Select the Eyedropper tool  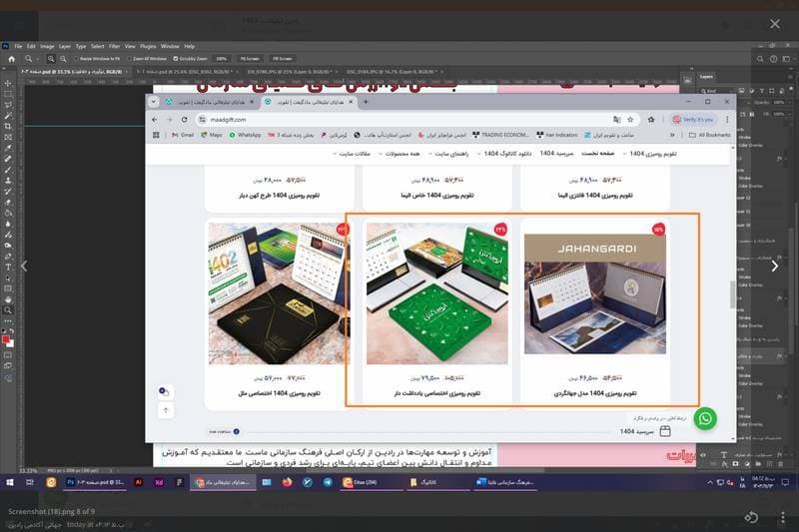[8, 148]
